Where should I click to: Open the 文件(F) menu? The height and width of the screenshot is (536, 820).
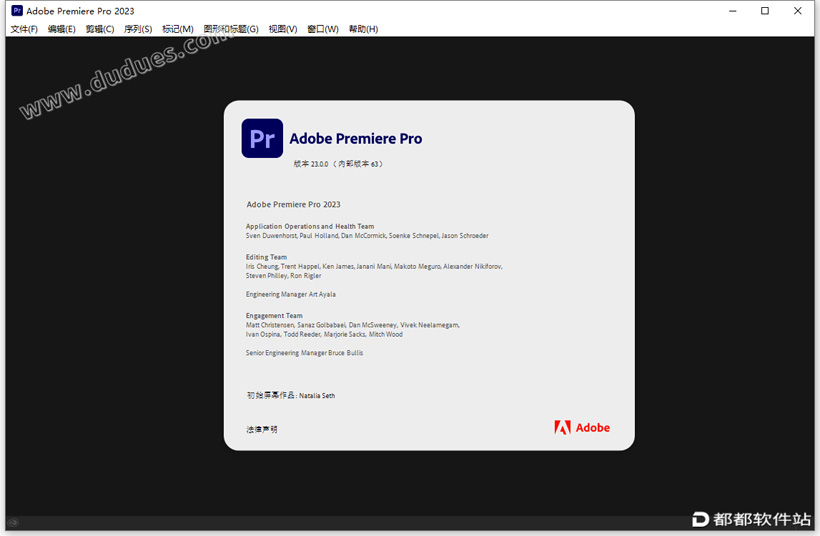point(24,29)
